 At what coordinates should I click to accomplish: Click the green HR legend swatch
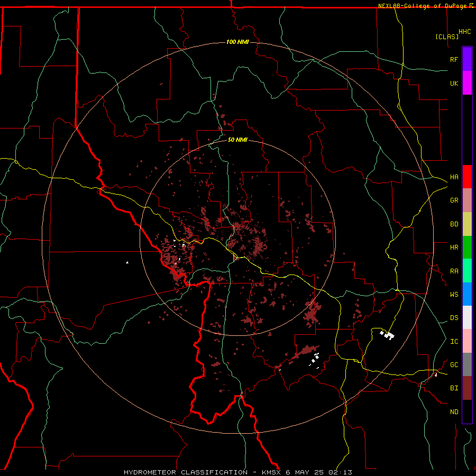point(467,248)
